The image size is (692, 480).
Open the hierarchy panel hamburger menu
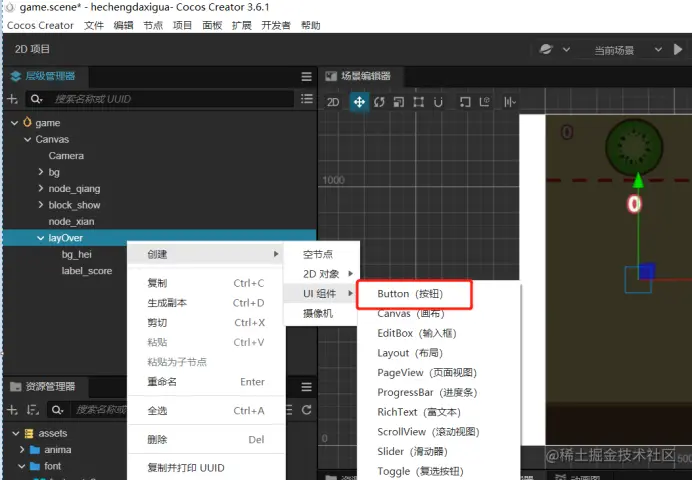(306, 77)
